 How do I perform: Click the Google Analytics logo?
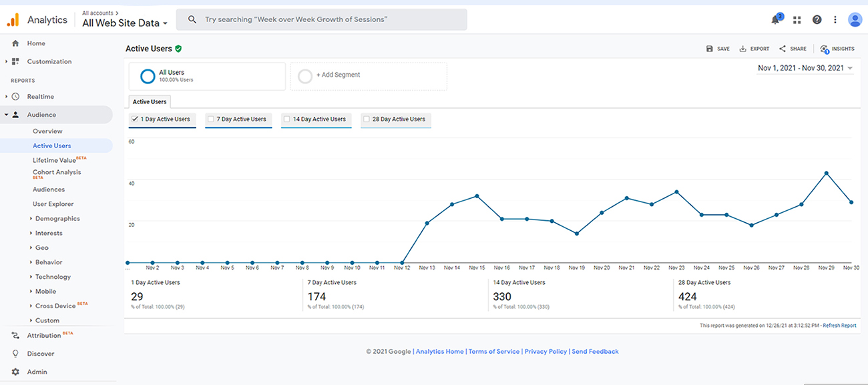point(13,19)
